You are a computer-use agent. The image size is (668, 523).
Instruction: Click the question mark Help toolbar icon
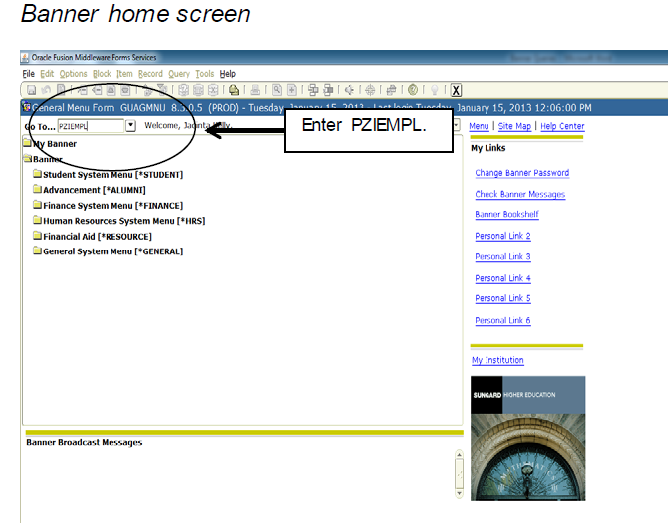click(x=413, y=90)
